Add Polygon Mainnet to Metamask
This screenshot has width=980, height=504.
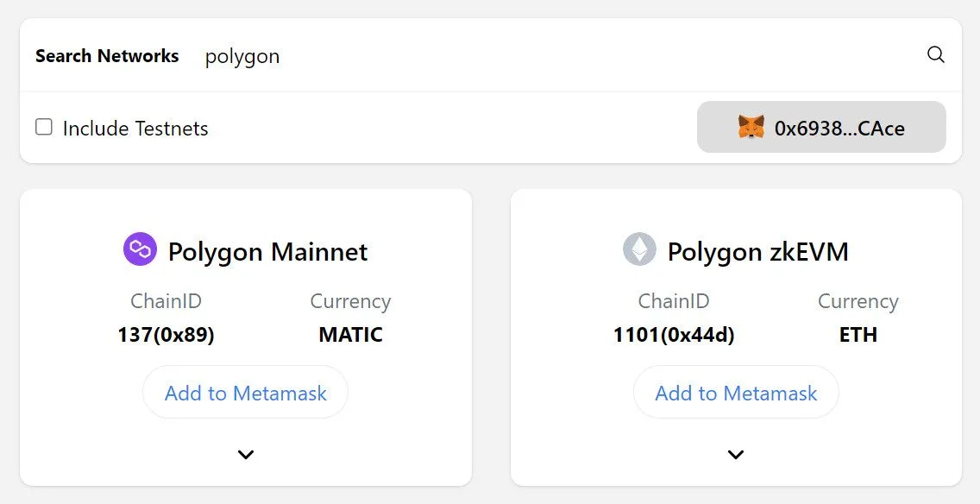click(246, 393)
